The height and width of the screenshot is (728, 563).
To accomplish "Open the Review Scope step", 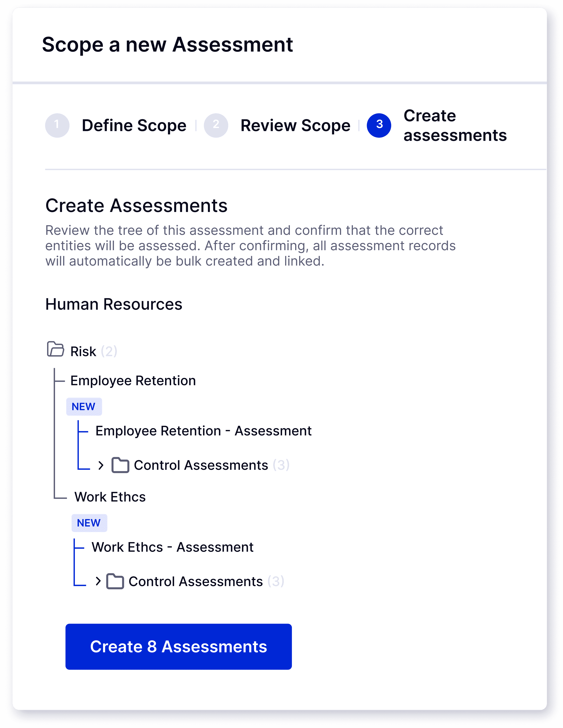I will pos(295,126).
